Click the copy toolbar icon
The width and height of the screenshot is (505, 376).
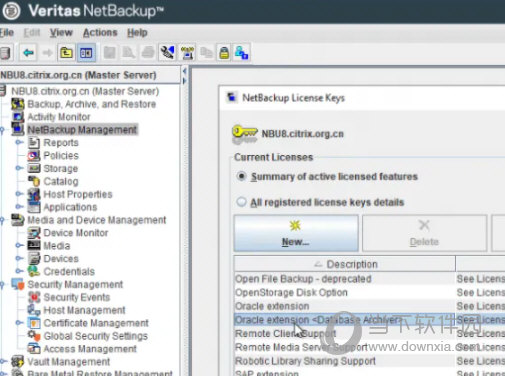click(207, 53)
